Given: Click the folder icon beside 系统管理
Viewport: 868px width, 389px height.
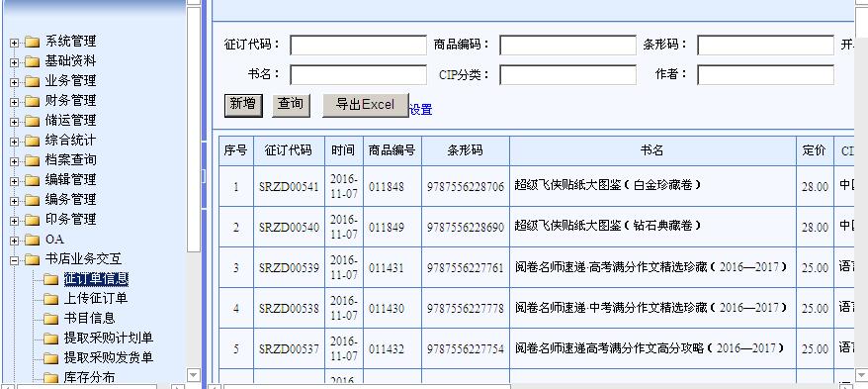Looking at the screenshot, I should pyautogui.click(x=32, y=43).
